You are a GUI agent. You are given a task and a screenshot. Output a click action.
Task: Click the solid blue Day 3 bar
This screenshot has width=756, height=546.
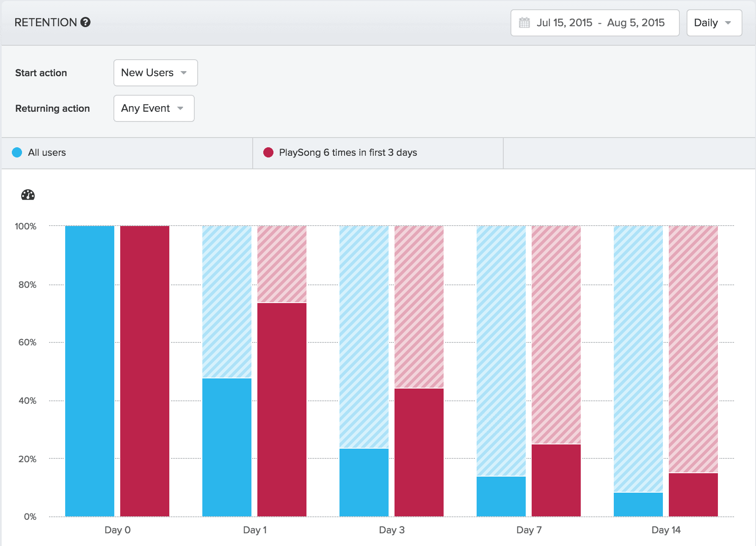pos(364,482)
